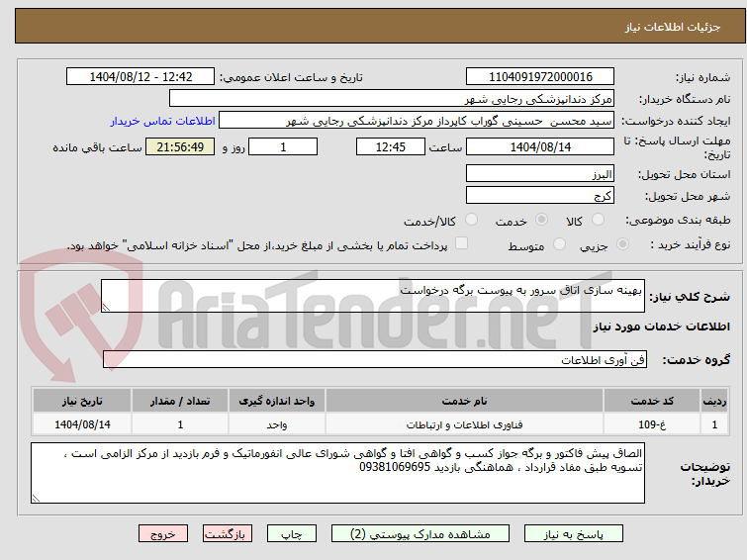Click the شهر محل تحویل field کرج

click(540, 195)
